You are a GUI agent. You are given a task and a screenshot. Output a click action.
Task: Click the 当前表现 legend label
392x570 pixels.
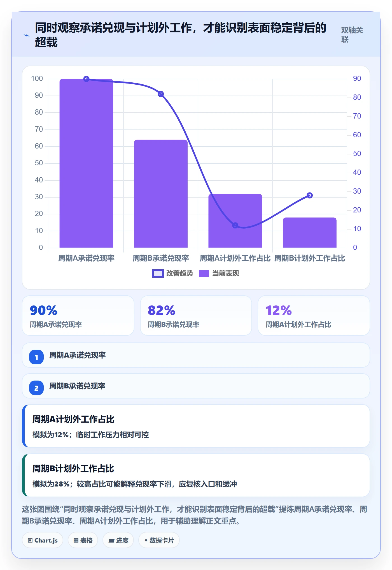tap(225, 274)
